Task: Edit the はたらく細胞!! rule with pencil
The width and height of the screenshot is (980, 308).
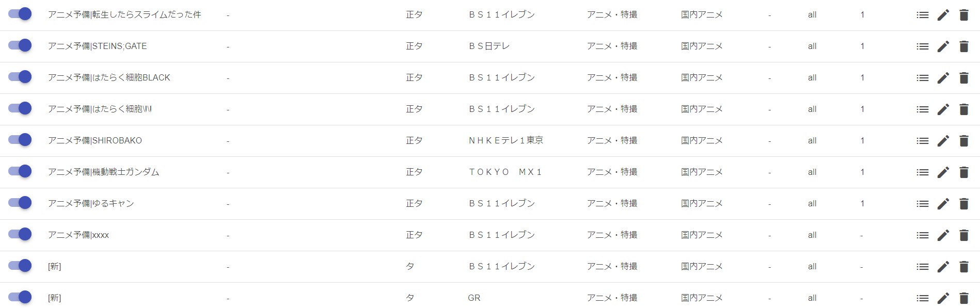Action: click(x=943, y=109)
